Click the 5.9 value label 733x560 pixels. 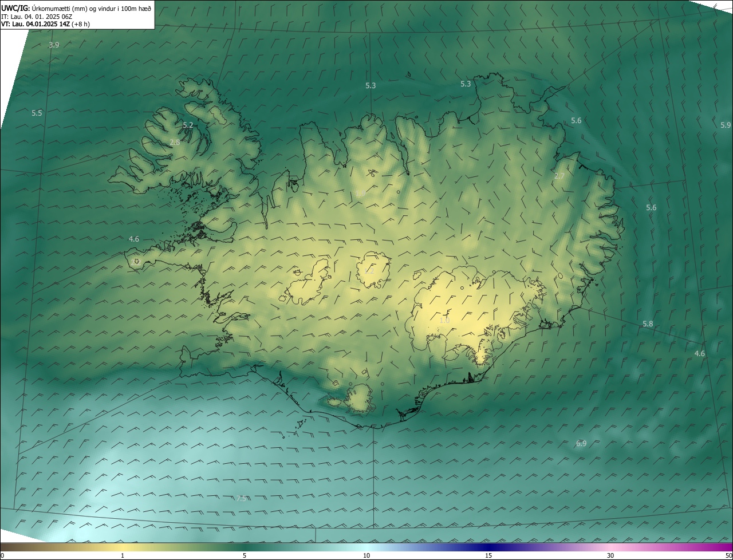tap(726, 125)
